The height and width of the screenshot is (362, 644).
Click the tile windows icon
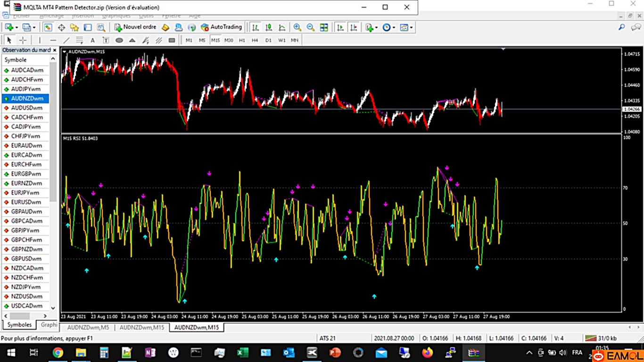324,27
